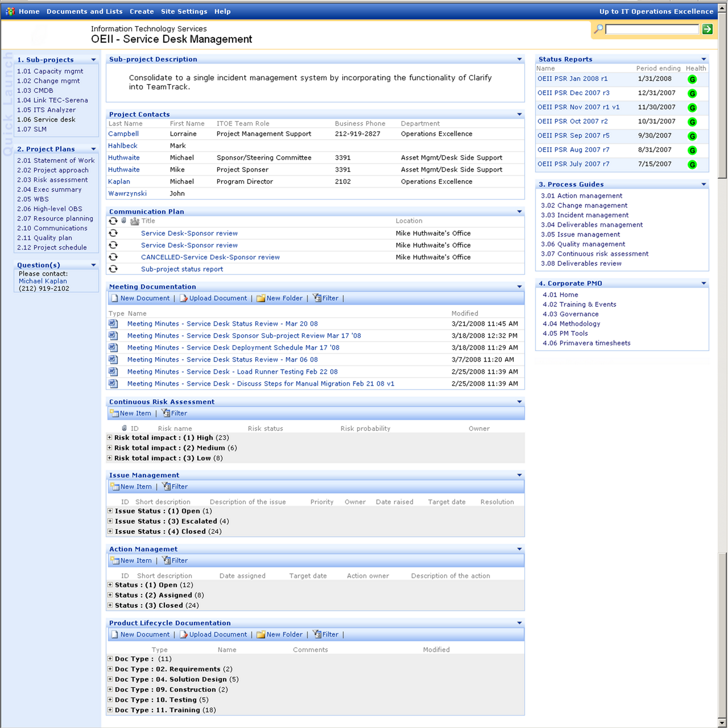Click the New Document icon in Meeting Documentation

114,298
